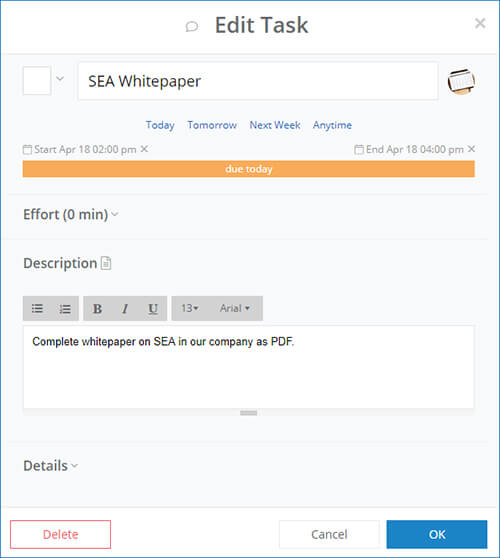
Task: Open the comments speech bubble icon
Action: click(x=192, y=27)
